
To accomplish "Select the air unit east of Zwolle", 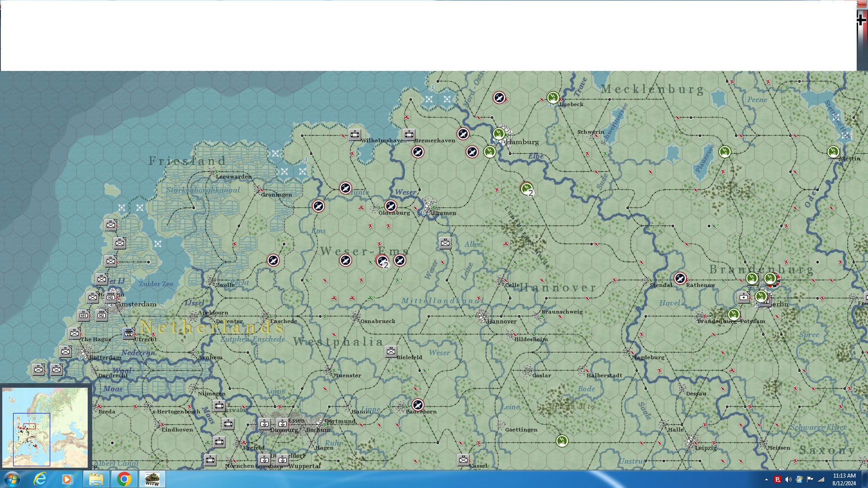I will 273,261.
